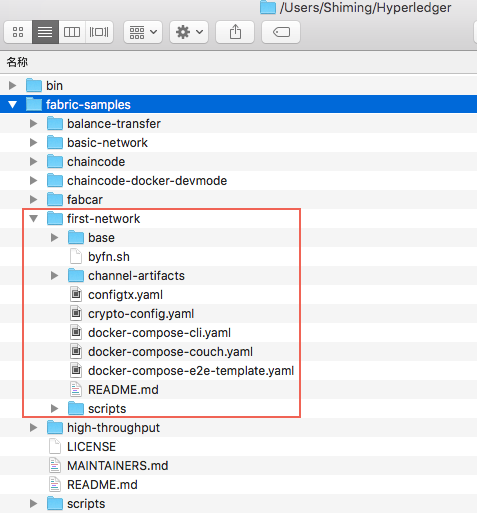Select the text bin
The width and height of the screenshot is (477, 519).
pyautogui.click(x=54, y=86)
